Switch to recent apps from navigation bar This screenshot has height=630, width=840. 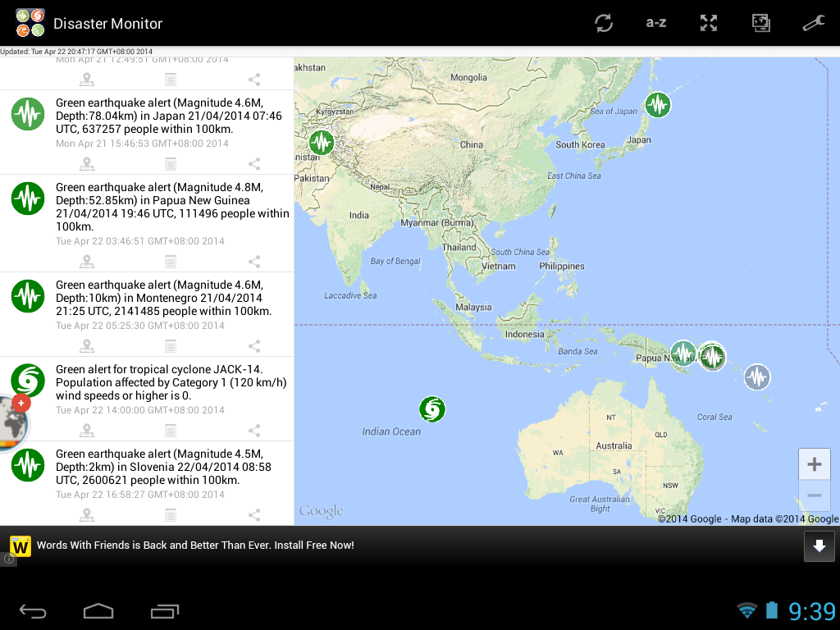[164, 610]
